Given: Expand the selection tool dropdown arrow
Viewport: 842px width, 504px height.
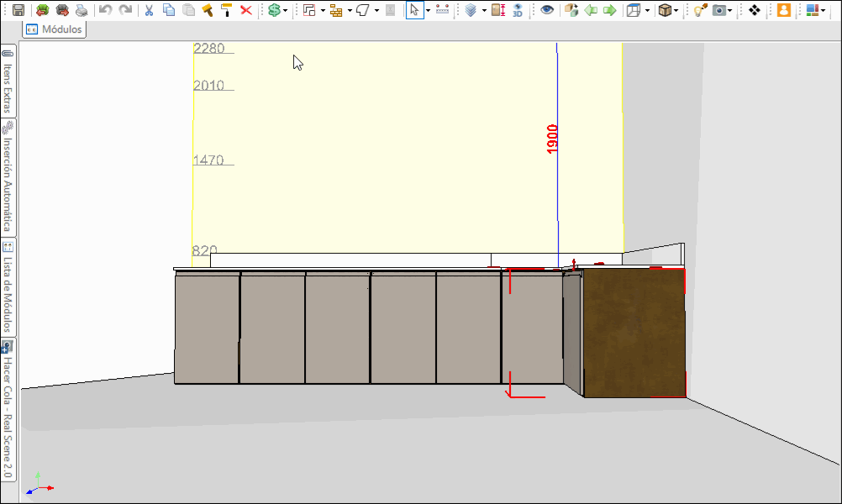Looking at the screenshot, I should 428,10.
